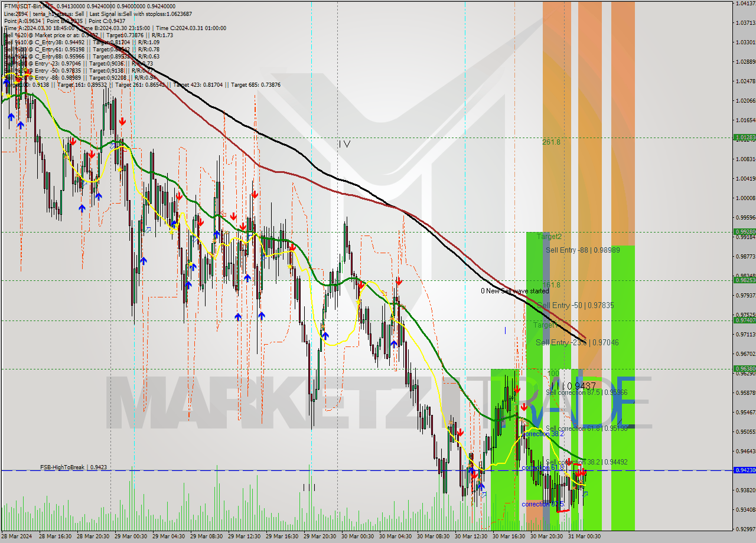Click the 1.02889 price axis value
Viewport: 756px width, 543px height.
746,61
